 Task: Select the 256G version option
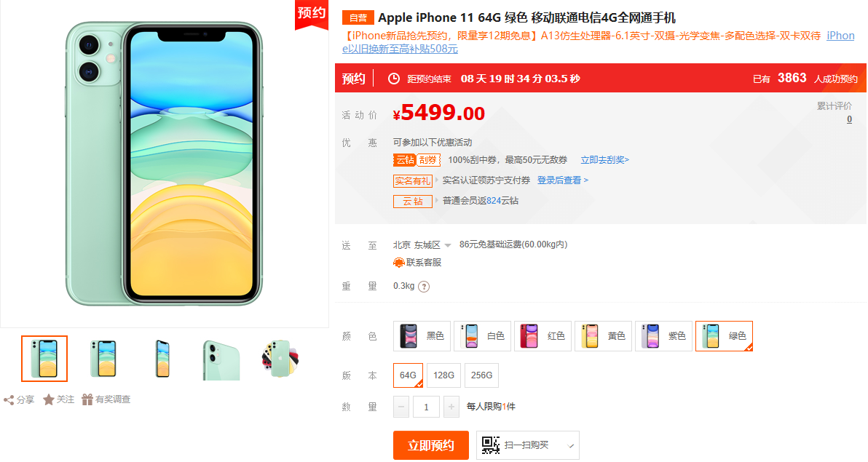(x=481, y=375)
